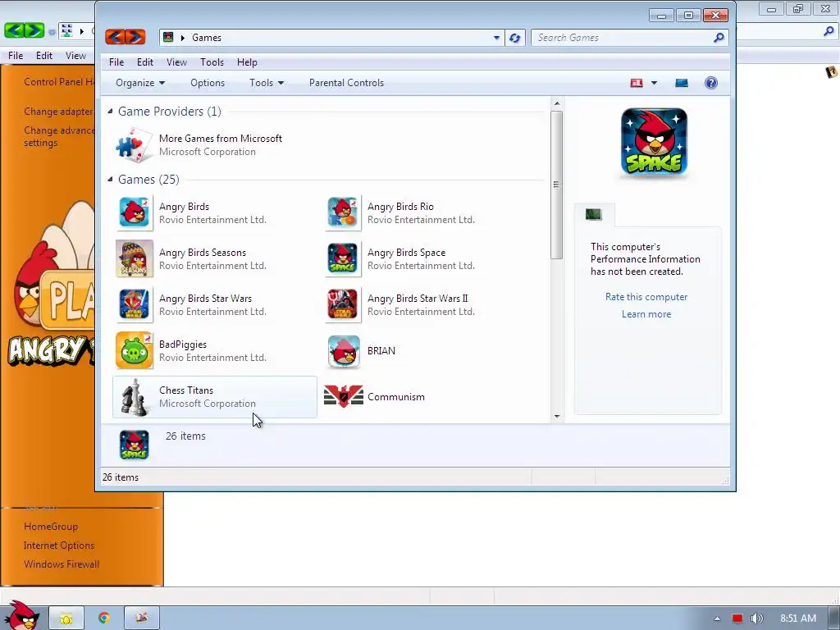Image resolution: width=840 pixels, height=630 pixels.
Task: Click the scrollbar down arrow in games list
Action: (x=557, y=416)
